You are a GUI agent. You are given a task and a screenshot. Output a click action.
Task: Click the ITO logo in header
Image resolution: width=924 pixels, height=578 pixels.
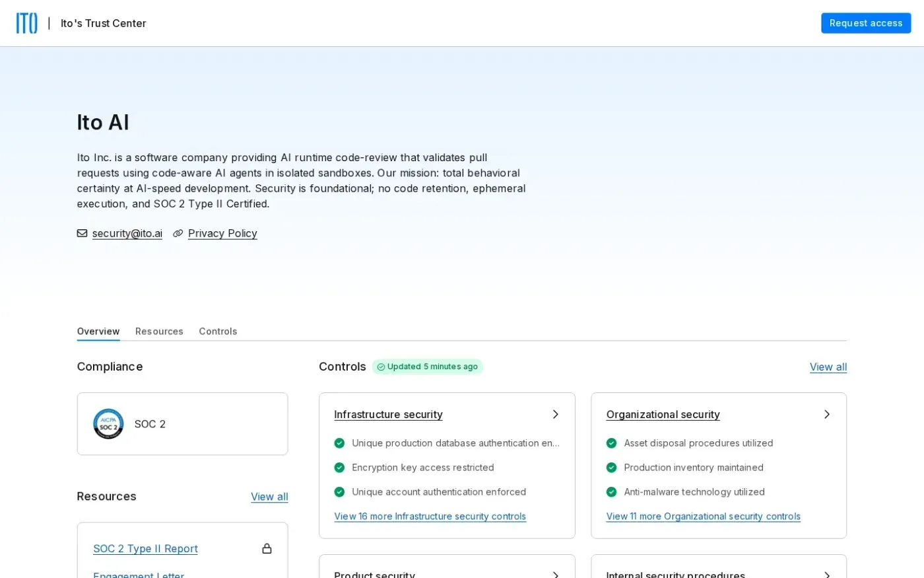26,23
